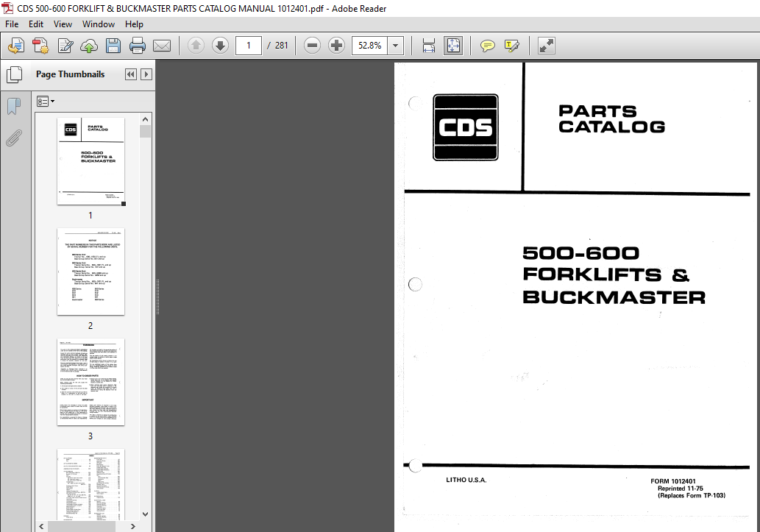Click thumbnail pane scroll left arrow
The height and width of the screenshot is (532, 760).
pos(41,526)
